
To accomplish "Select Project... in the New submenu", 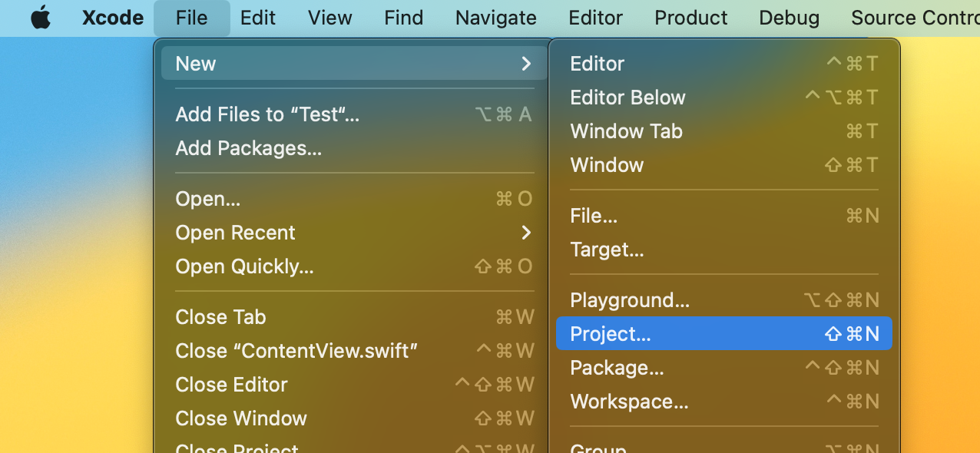I will click(x=611, y=334).
